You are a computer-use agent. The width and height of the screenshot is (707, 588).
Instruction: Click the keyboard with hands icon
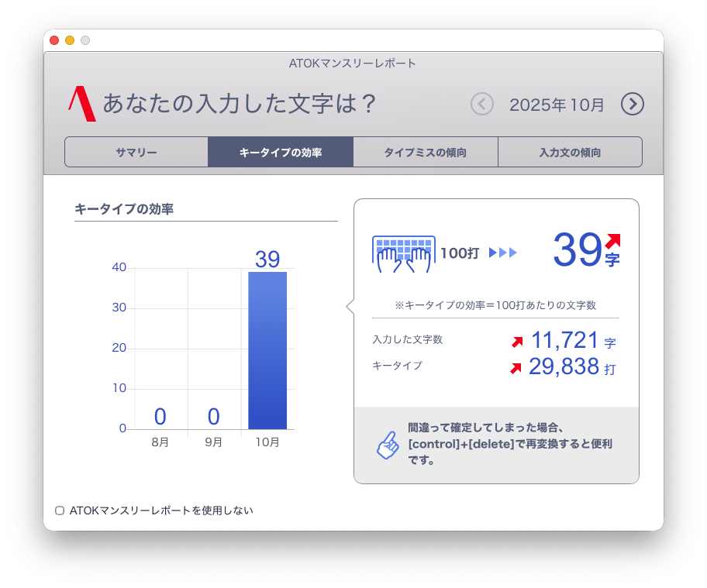point(404,253)
